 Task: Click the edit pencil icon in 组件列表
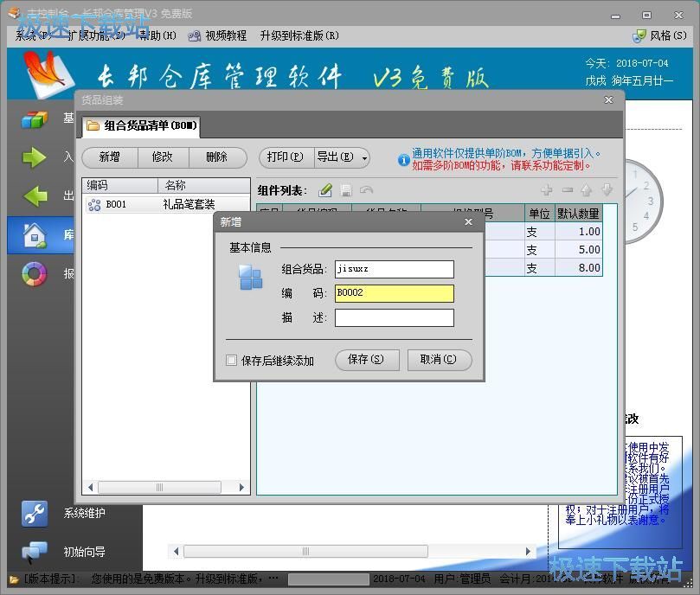click(x=325, y=190)
